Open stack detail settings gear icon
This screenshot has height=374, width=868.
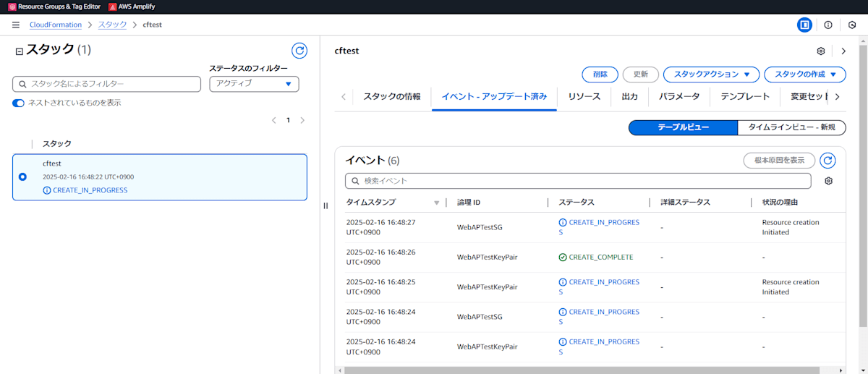click(821, 51)
